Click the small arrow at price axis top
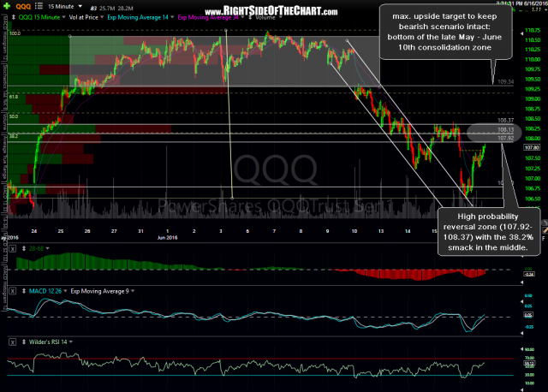548x392 pixels. 521,33
